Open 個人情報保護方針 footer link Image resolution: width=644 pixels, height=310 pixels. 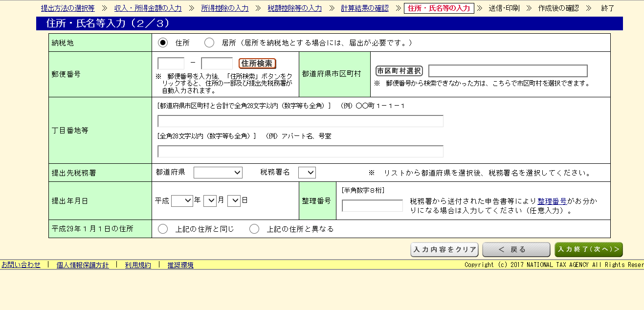pos(83,265)
